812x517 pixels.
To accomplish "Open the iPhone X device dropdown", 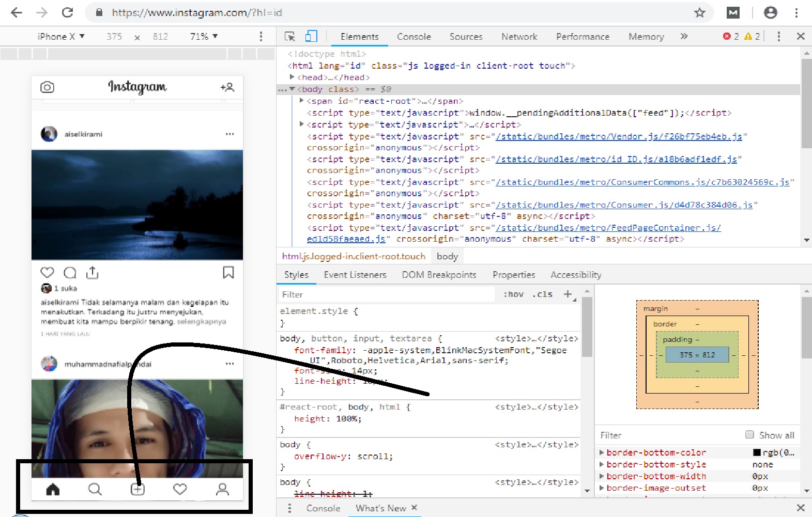I will coord(61,36).
